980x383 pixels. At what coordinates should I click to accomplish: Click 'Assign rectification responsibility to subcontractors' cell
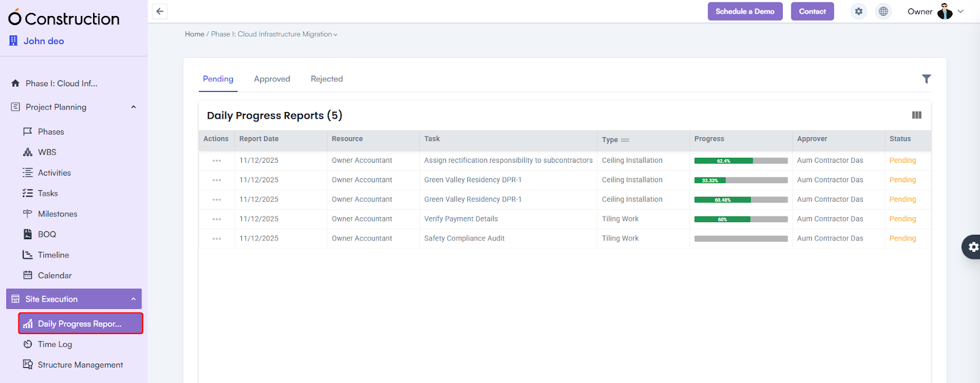508,160
